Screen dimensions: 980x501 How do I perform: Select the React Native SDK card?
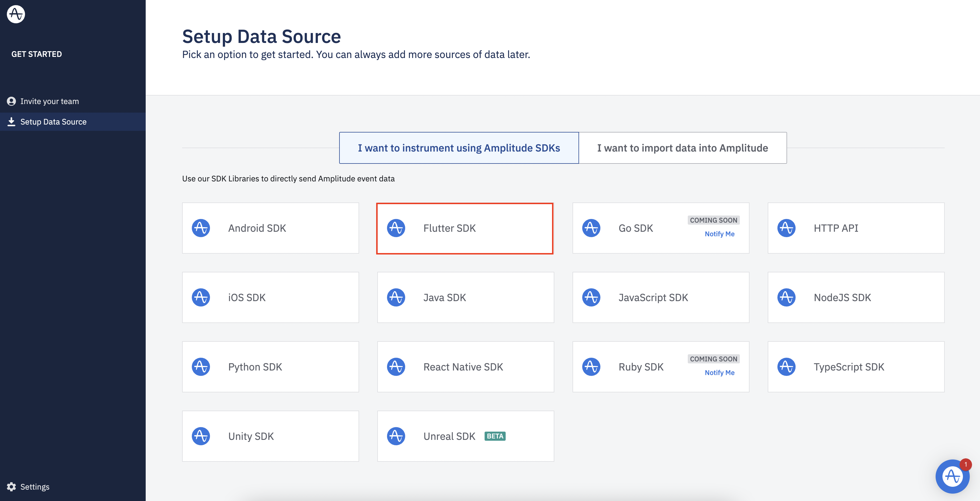point(465,367)
